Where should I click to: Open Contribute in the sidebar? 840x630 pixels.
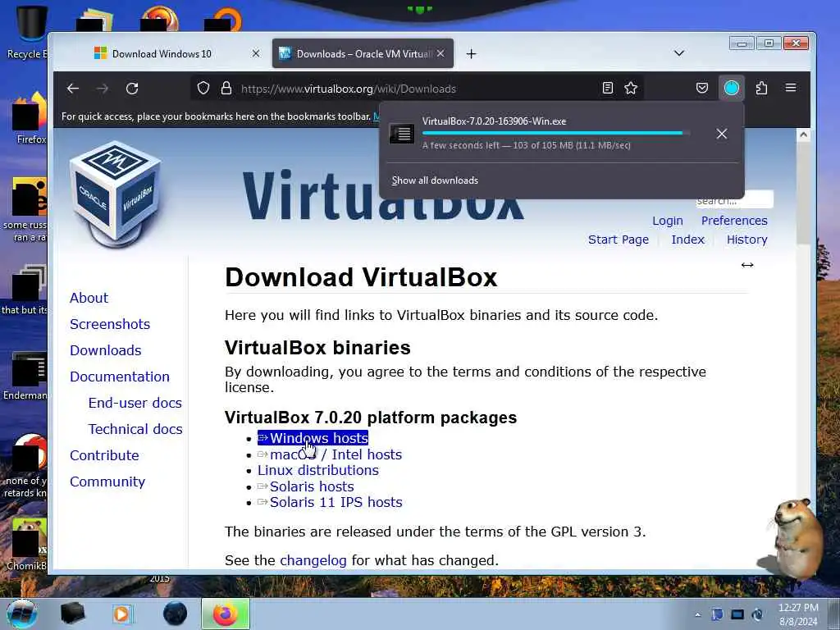tap(104, 455)
